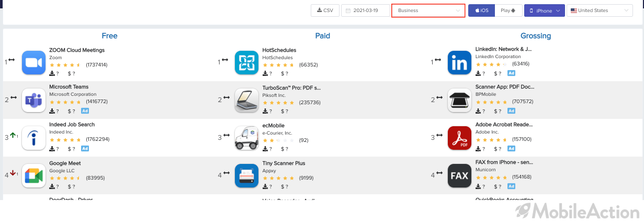Open the Adobe Acrobat Reader title link
Viewport: 644px width, 221px height.
click(x=504, y=125)
